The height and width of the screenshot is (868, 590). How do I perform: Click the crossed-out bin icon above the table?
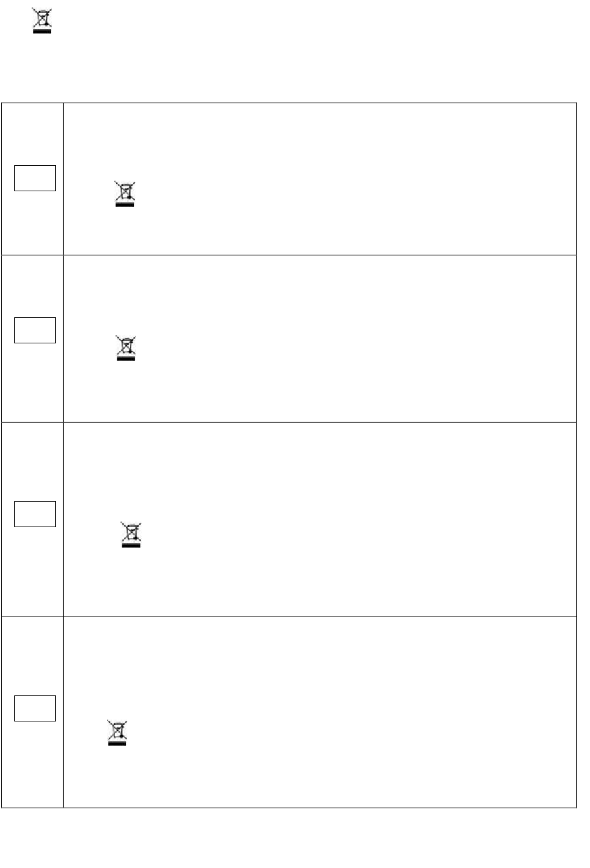coord(42,20)
